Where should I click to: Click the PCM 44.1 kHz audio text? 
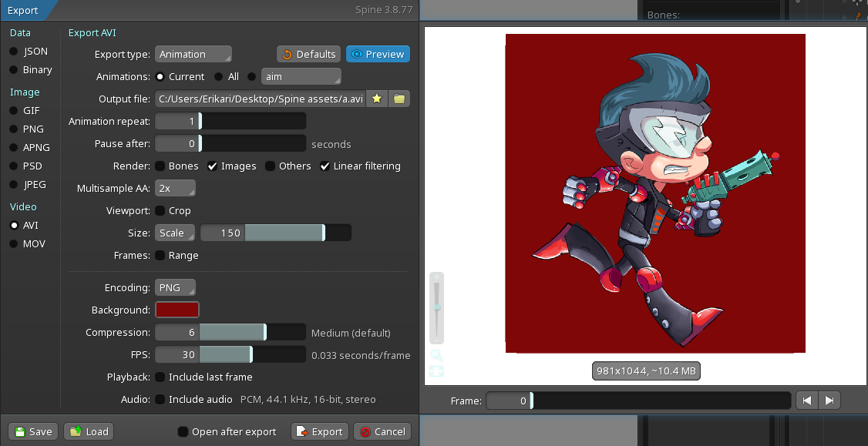point(308,400)
